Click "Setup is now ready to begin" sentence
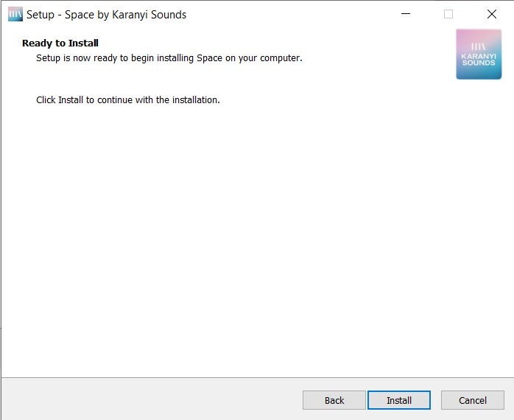The height and width of the screenshot is (420, 514). point(169,58)
